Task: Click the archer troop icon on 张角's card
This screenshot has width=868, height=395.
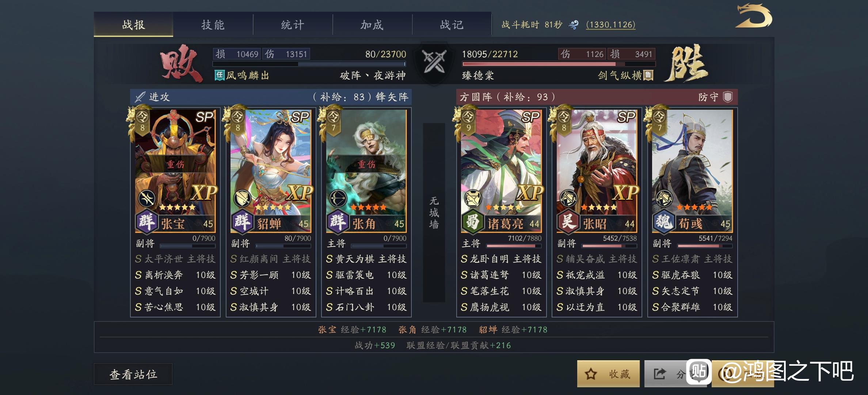Action: (338, 199)
